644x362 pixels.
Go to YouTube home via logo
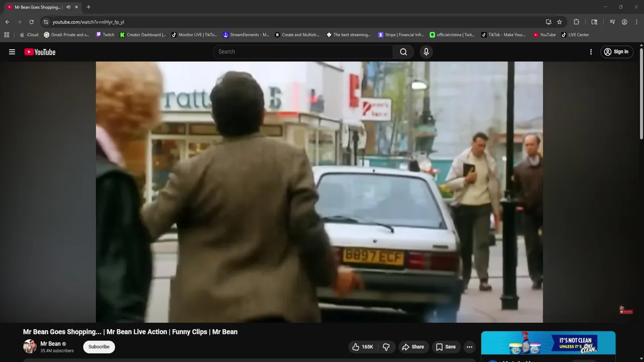[40, 52]
